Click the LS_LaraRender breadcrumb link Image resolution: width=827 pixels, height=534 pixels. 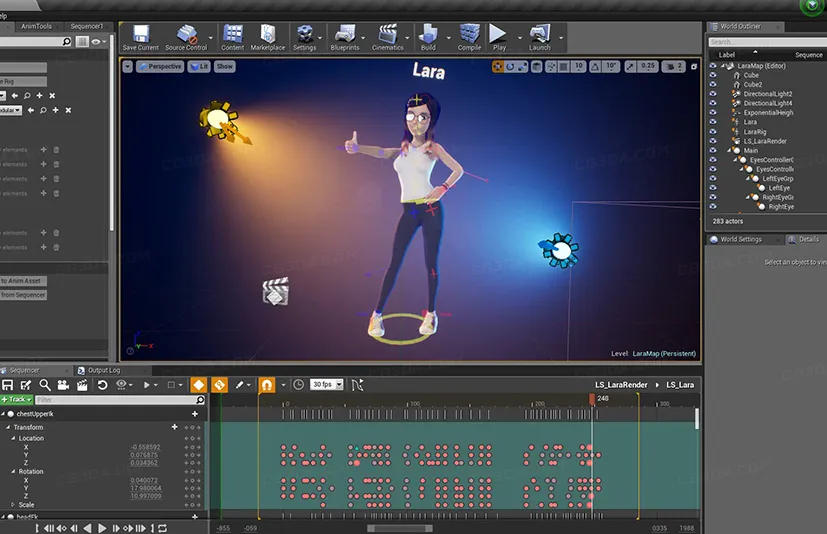coord(621,385)
